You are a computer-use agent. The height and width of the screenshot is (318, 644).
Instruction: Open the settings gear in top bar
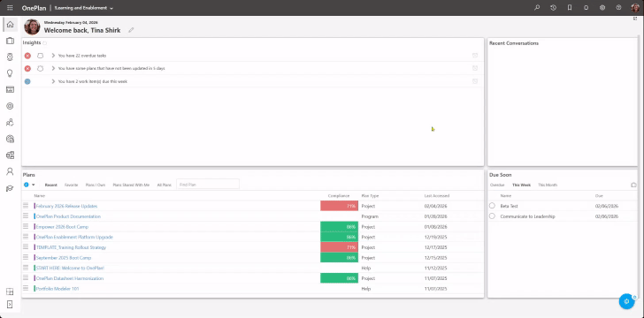[x=602, y=8]
